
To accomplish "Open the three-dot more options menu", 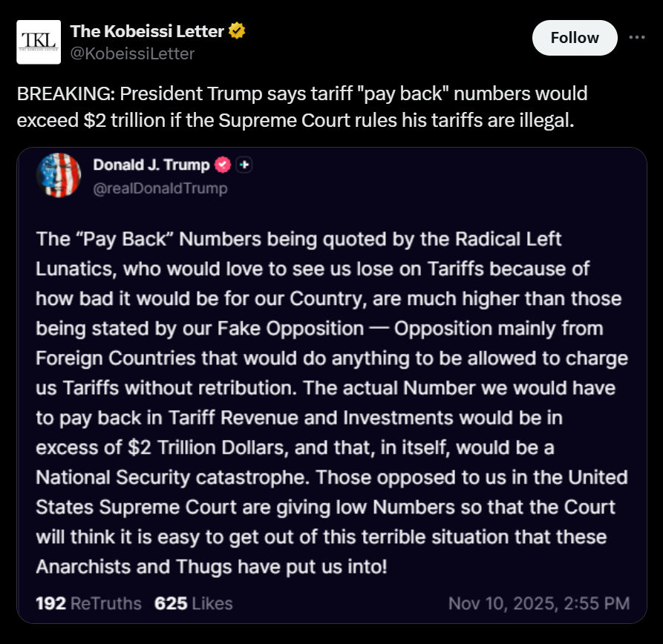I will [637, 37].
